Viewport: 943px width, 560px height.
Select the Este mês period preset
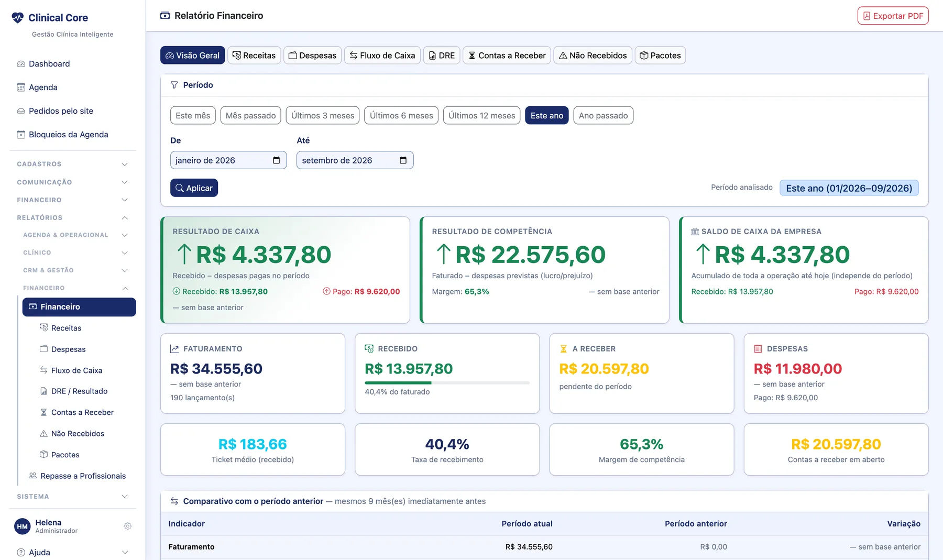193,115
